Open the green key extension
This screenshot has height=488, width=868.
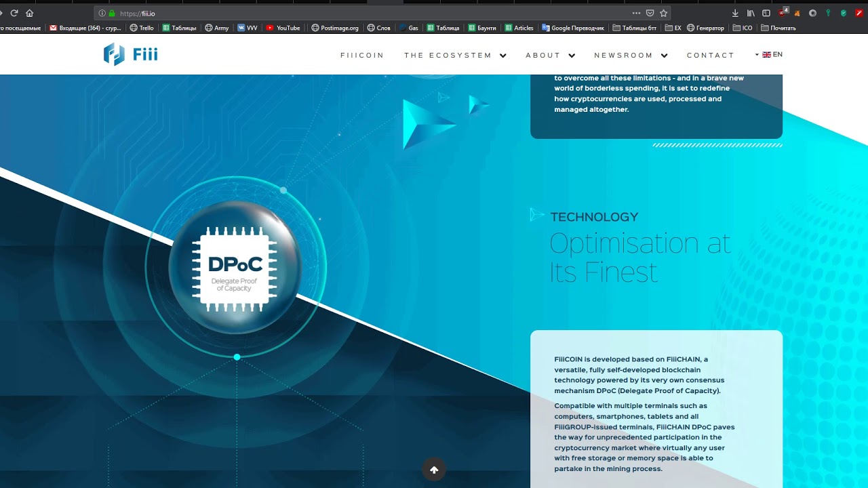pyautogui.click(x=828, y=13)
